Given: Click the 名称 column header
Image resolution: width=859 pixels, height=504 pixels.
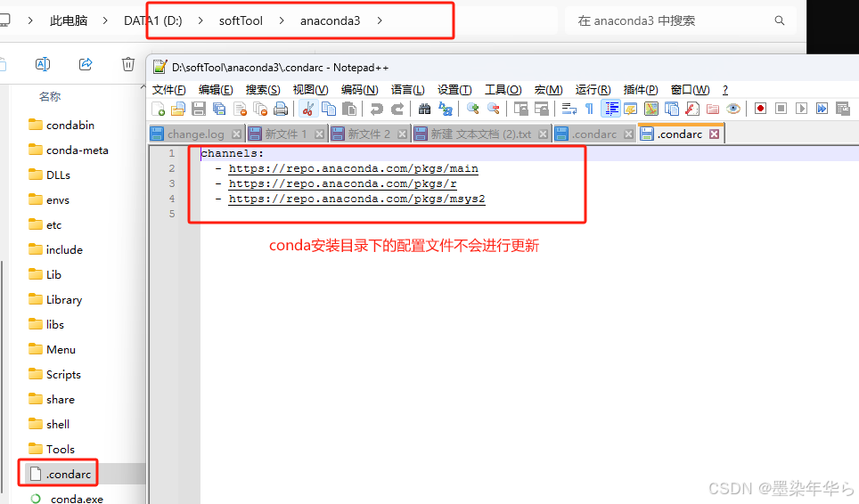Looking at the screenshot, I should click(x=50, y=97).
